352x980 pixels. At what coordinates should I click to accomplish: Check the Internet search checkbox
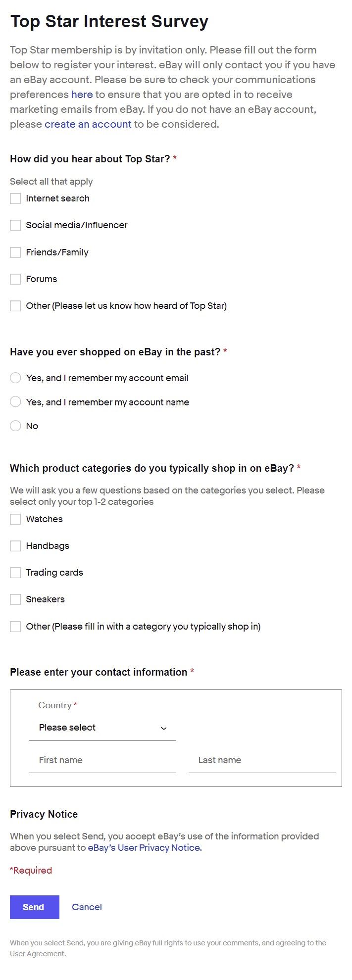[x=15, y=198]
